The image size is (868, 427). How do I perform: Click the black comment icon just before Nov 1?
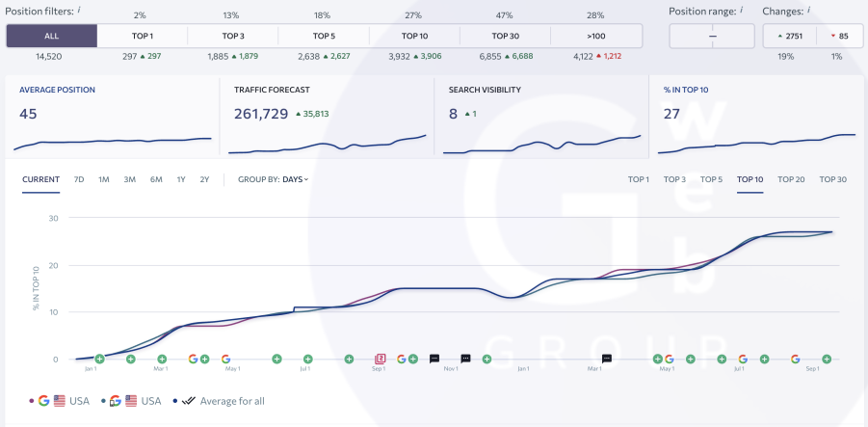pyautogui.click(x=434, y=359)
